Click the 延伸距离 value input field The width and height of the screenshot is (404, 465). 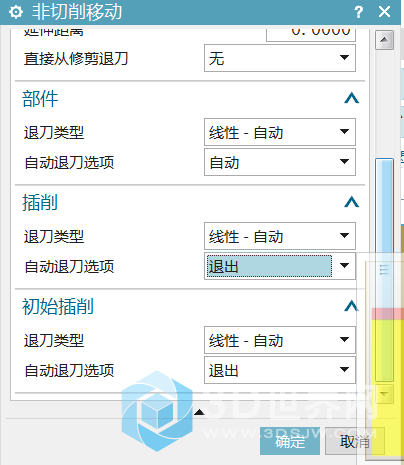[311, 33]
